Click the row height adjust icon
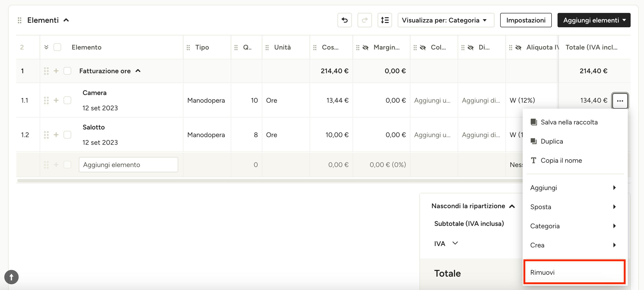The height and width of the screenshot is (290, 644). coord(385,20)
